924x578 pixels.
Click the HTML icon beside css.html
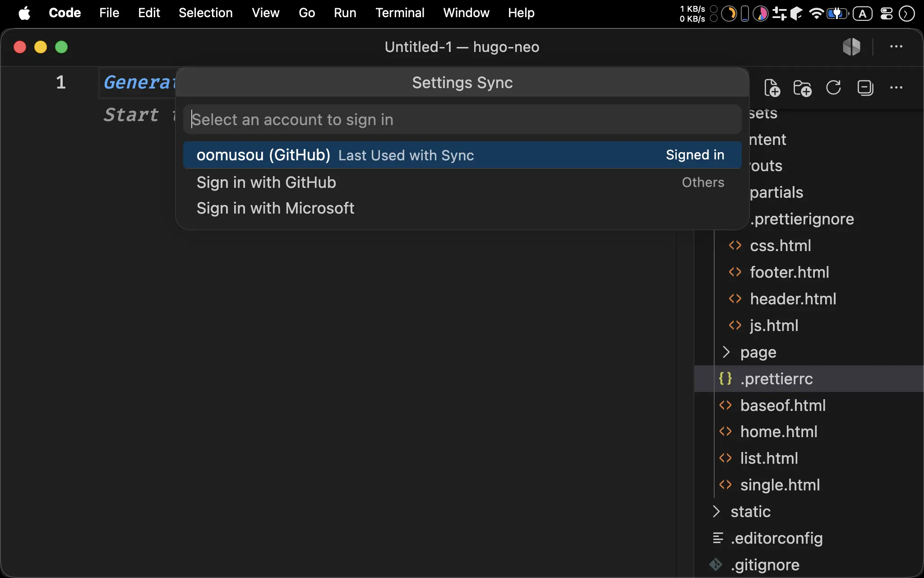tap(735, 245)
